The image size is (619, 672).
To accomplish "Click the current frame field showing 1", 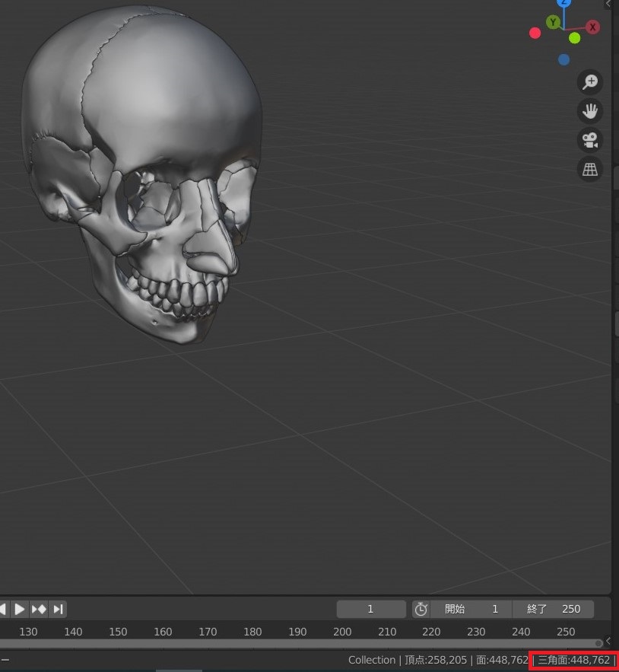I will coord(371,609).
